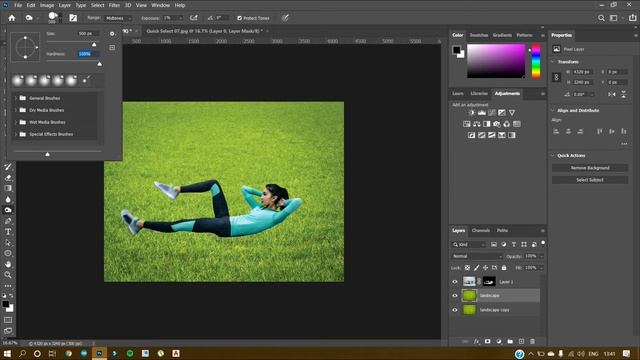Open the layer blend mode Normal dropdown
Viewport: 640px width, 360px height.
(477, 256)
